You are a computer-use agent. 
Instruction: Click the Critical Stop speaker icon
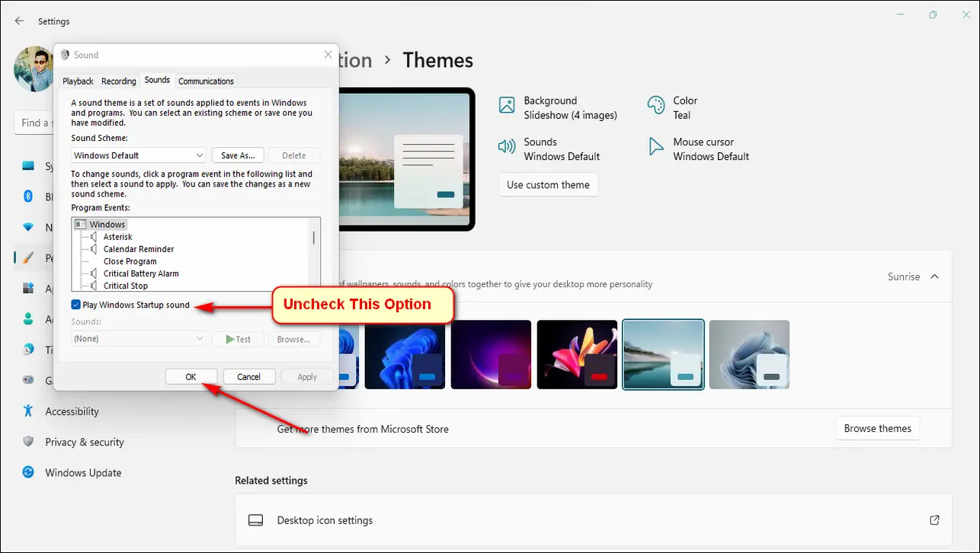tap(94, 286)
